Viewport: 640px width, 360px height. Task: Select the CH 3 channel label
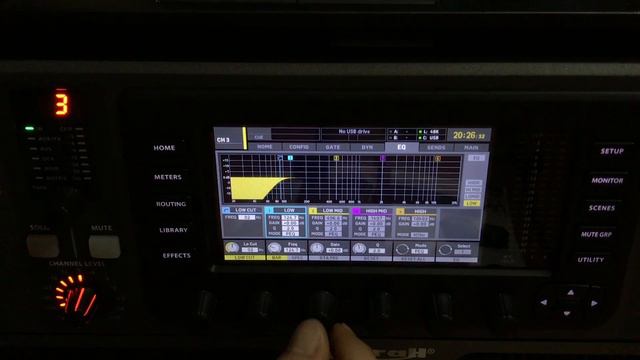coord(223,140)
